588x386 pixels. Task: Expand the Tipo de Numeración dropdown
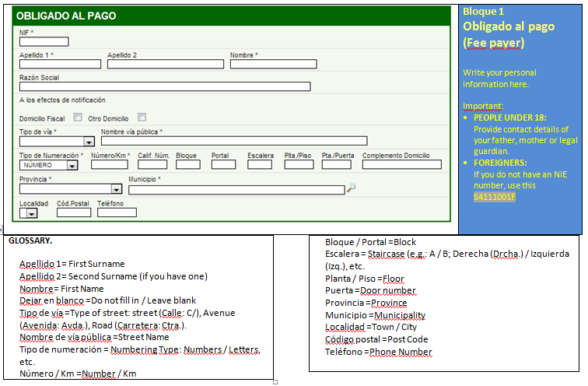(72, 165)
